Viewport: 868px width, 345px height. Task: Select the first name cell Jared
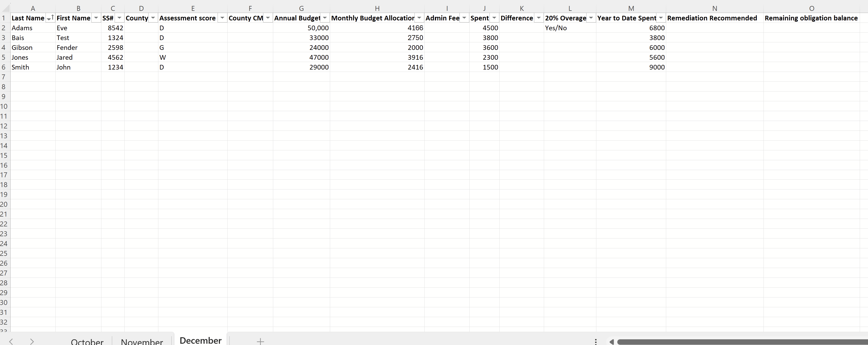pos(78,57)
